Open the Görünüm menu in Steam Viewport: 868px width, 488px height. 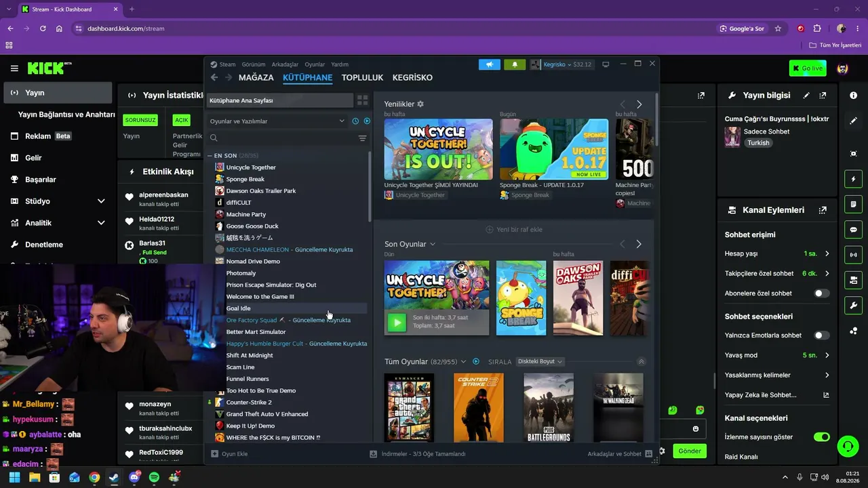tap(254, 64)
